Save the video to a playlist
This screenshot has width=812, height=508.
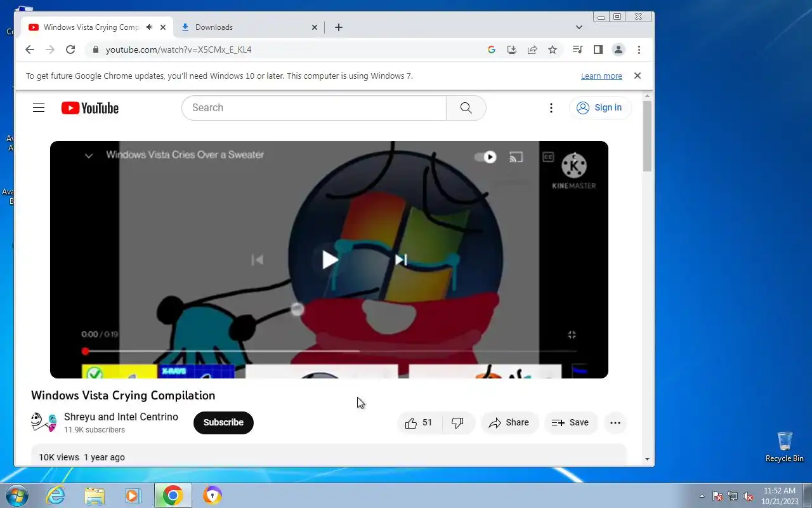point(571,423)
